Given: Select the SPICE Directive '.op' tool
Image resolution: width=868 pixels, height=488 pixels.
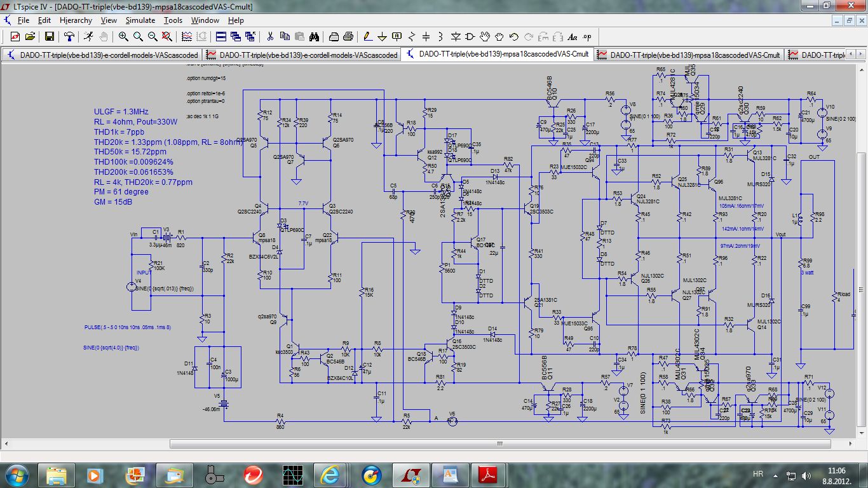Looking at the screenshot, I should [587, 36].
